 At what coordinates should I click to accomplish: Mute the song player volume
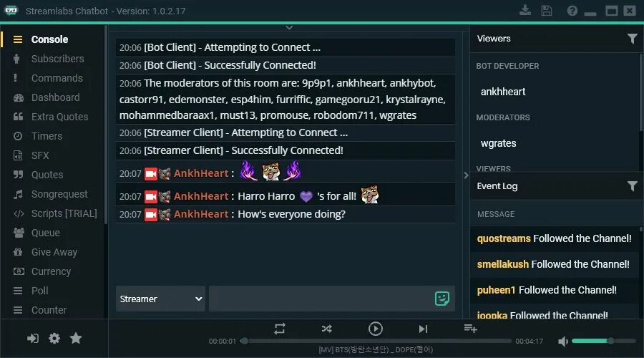click(563, 341)
